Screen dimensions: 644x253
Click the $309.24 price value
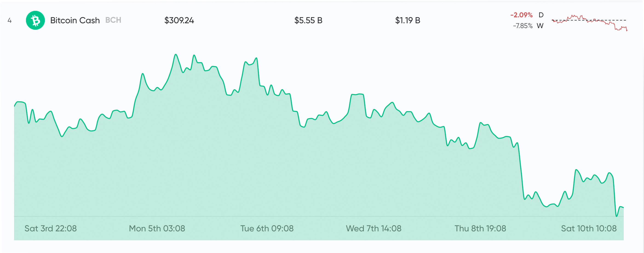coord(179,20)
